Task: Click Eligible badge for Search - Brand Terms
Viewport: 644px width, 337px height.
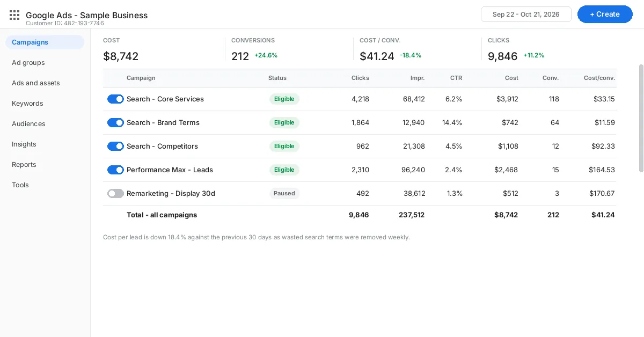Action: pos(284,122)
